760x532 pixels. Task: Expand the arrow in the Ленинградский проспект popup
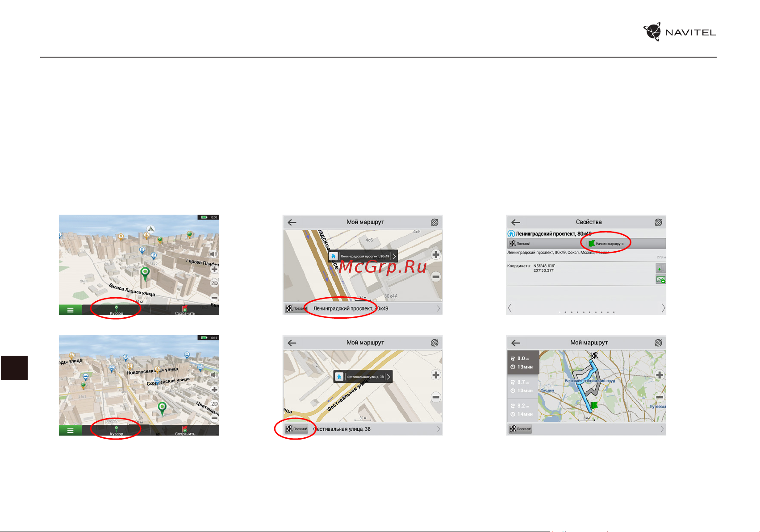coord(394,256)
